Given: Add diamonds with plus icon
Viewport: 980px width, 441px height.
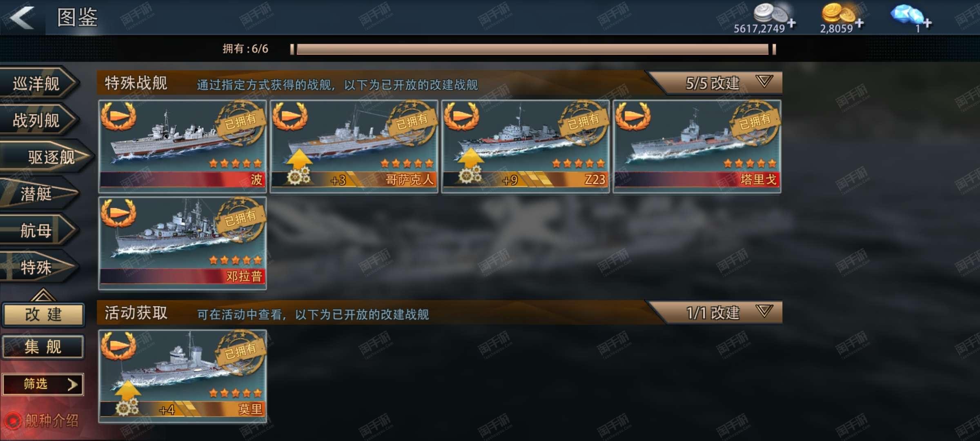Looking at the screenshot, I should (x=927, y=22).
